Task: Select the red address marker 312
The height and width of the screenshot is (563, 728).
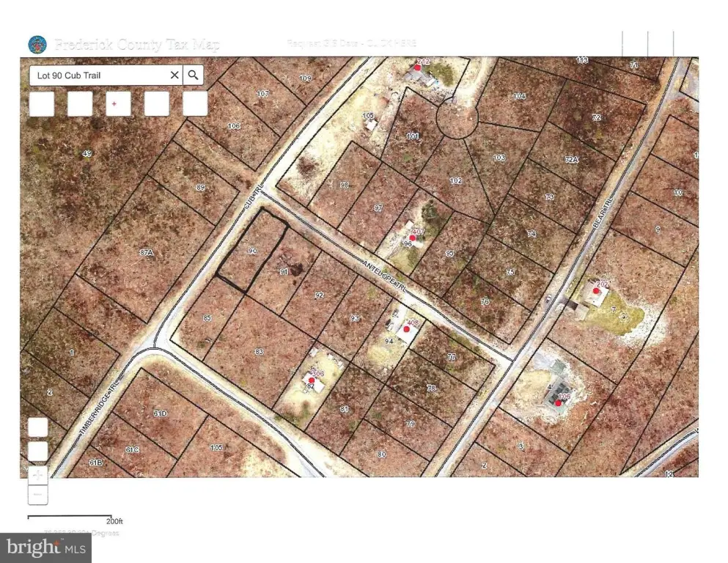Action: [x=418, y=67]
